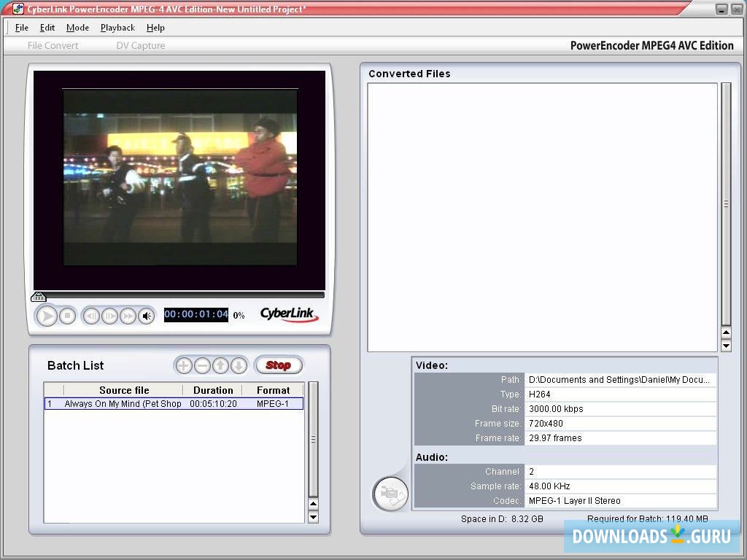This screenshot has height=560, width=747.
Task: Switch to File Convert mode
Action: (x=53, y=45)
